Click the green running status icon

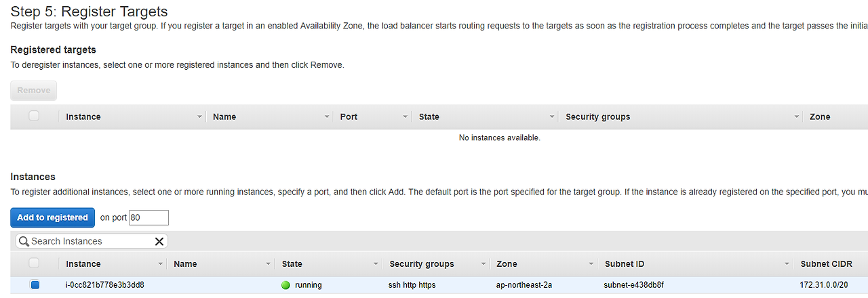pyautogui.click(x=285, y=285)
